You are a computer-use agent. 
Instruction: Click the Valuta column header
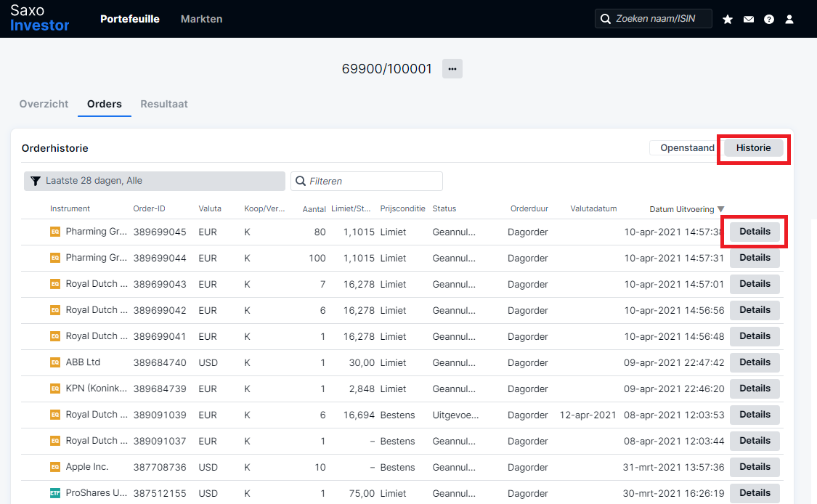pos(210,208)
